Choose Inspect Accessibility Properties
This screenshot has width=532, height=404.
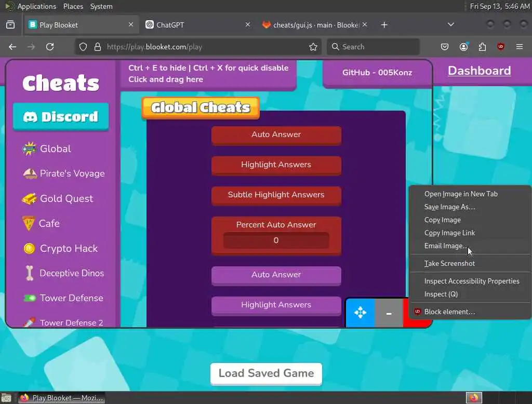[x=470, y=281]
